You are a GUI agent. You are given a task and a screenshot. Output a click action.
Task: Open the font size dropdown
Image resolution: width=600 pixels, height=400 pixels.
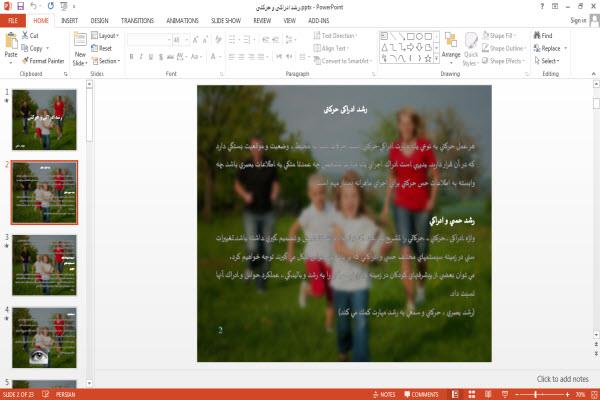click(x=187, y=39)
